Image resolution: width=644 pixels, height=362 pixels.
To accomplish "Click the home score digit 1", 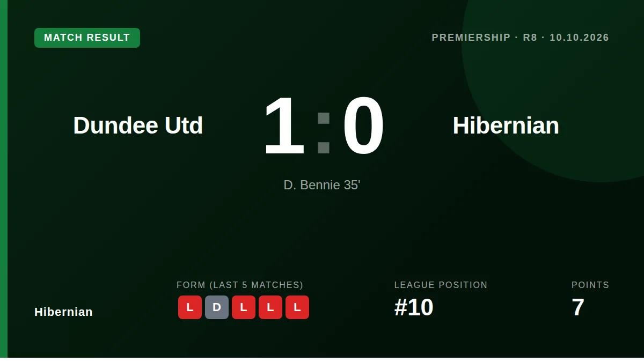I will point(283,126).
